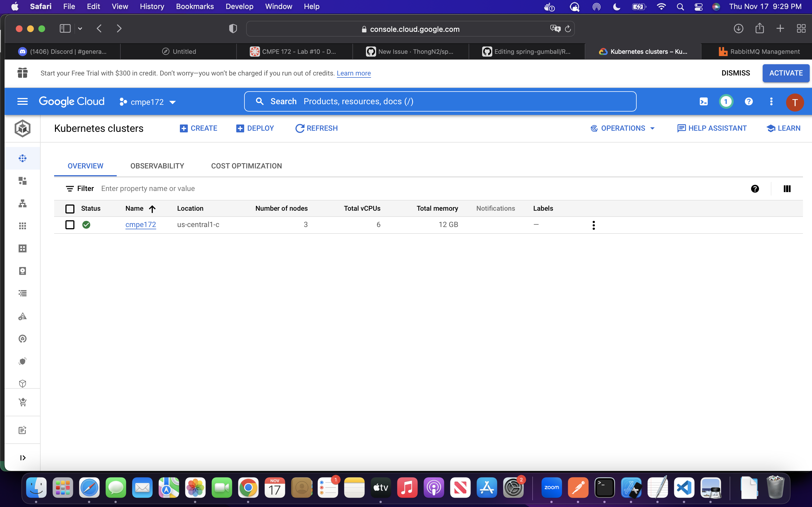Open the Safari Bookmarks menu
Viewport: 812px width, 507px height.
[195, 6]
